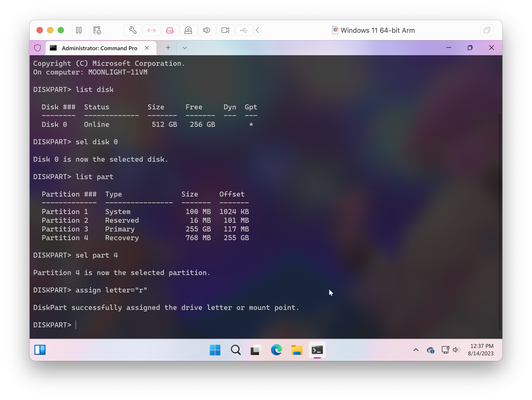Open File Explorer from the taskbar
This screenshot has width=532, height=400.
pos(297,350)
